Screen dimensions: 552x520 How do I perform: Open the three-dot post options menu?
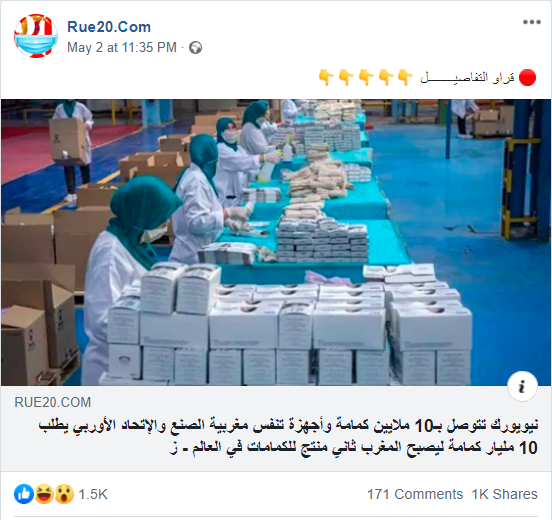pos(532,22)
